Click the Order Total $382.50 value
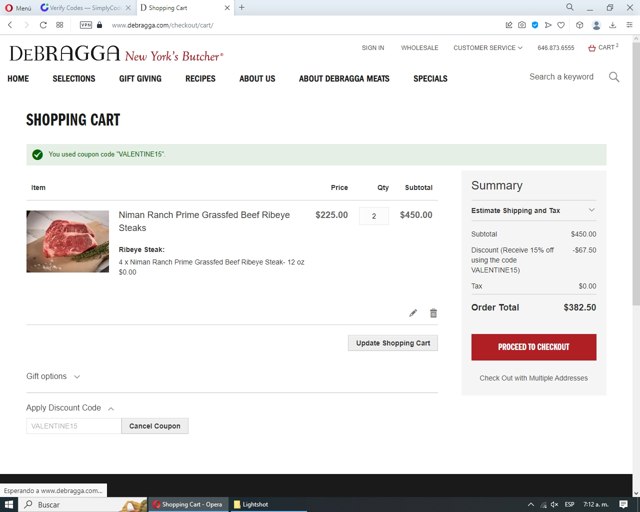The width and height of the screenshot is (640, 512). (580, 307)
